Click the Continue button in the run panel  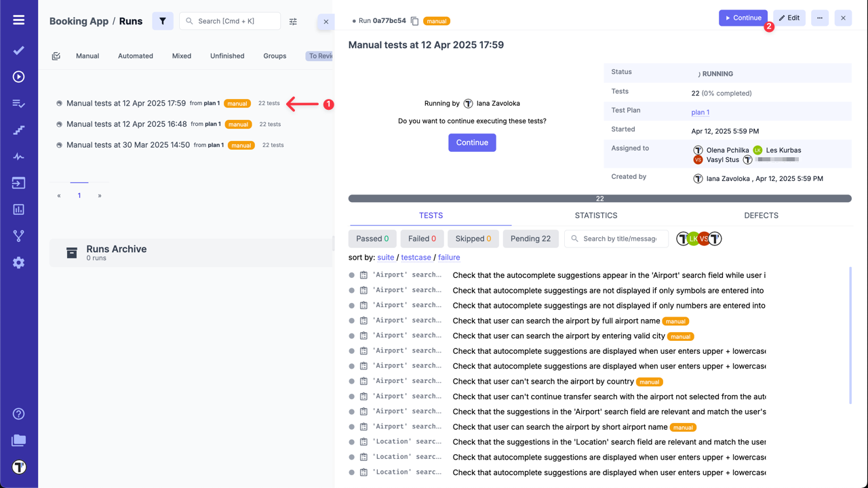coord(472,142)
